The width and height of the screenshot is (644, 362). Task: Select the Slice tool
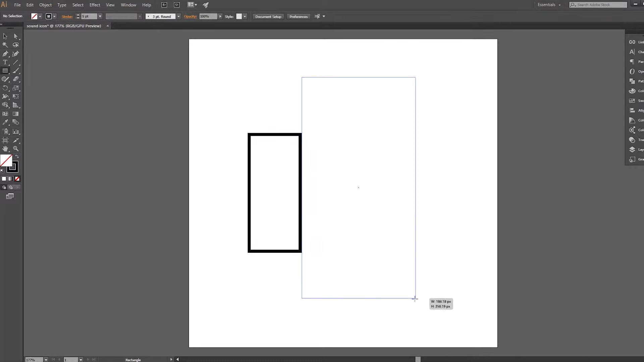16,140
